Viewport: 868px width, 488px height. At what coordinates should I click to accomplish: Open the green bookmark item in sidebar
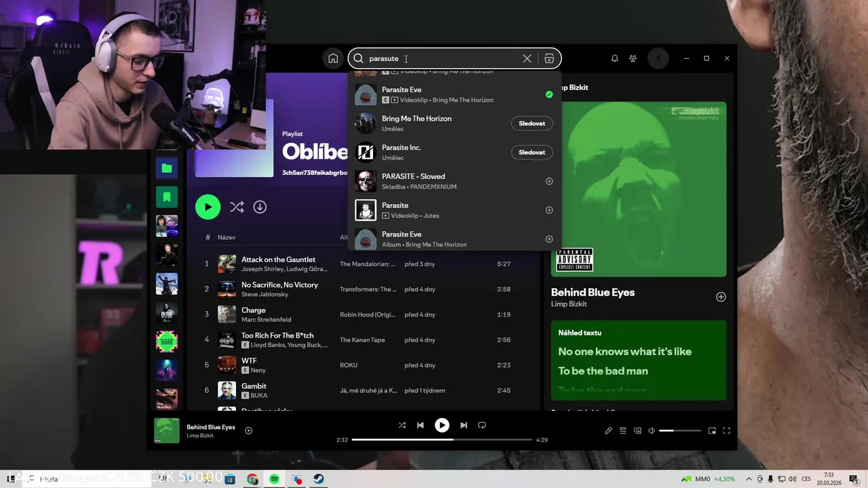[x=167, y=197]
